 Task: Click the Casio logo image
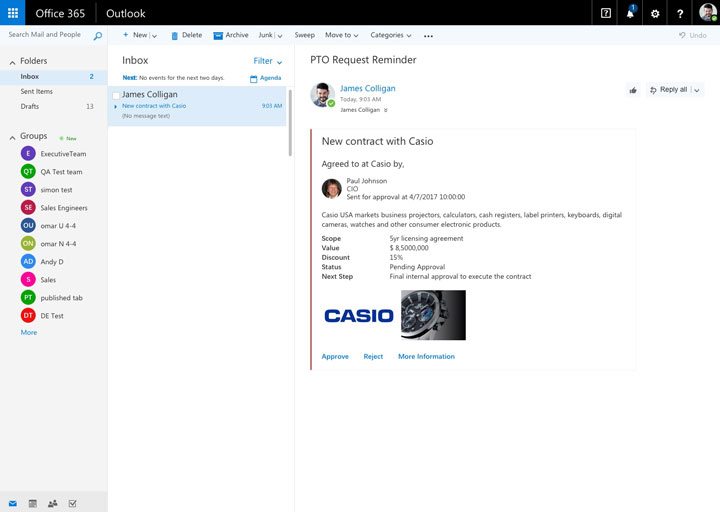tap(359, 315)
